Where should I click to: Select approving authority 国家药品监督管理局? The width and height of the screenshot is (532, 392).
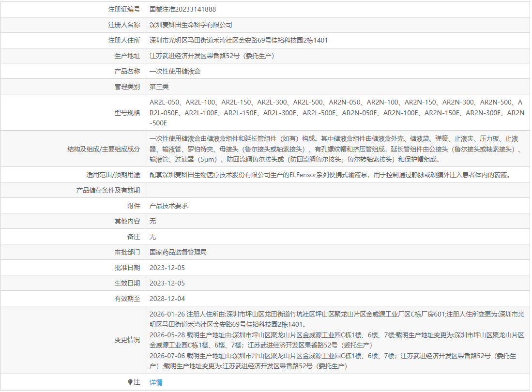(178, 252)
